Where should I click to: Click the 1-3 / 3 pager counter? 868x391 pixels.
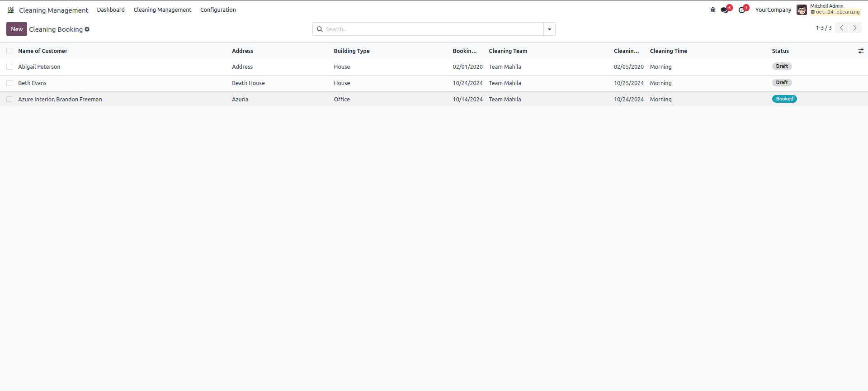[824, 28]
